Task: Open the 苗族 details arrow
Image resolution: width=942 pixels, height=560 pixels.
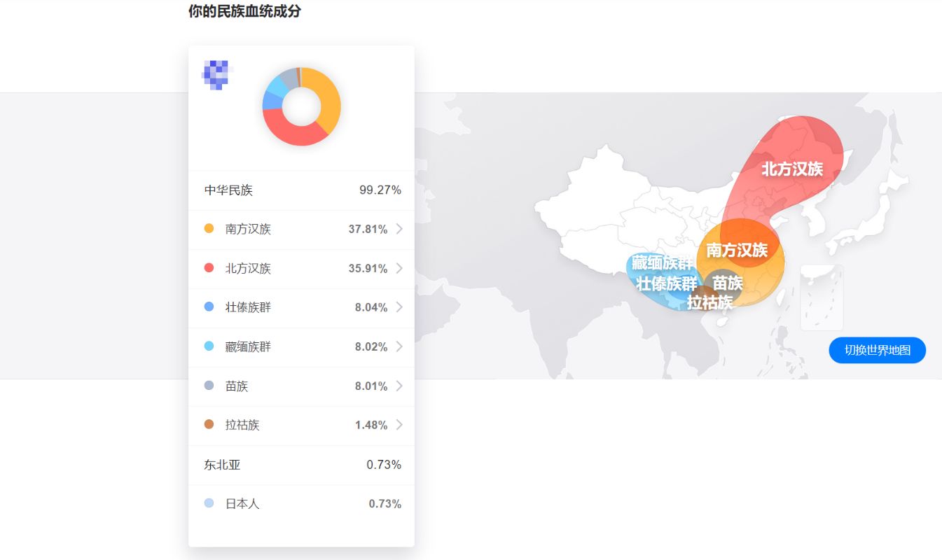Action: (399, 386)
